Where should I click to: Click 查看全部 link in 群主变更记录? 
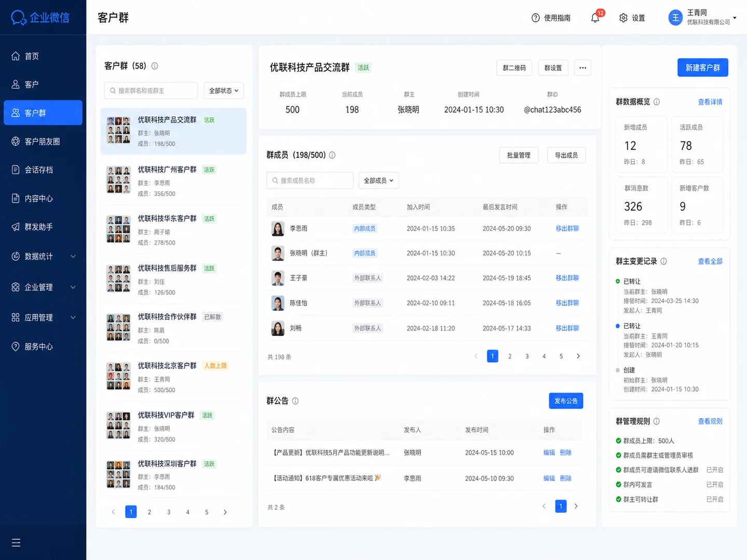click(x=710, y=261)
